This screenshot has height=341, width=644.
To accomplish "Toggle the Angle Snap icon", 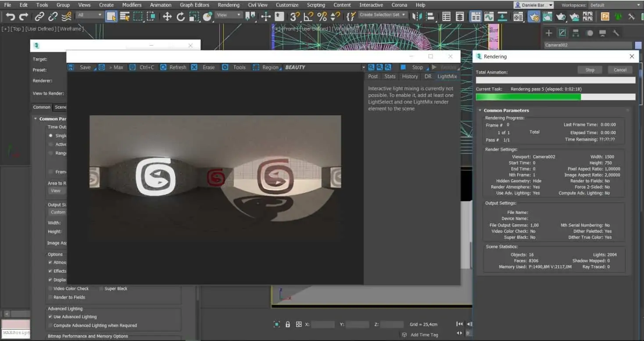I will click(308, 17).
